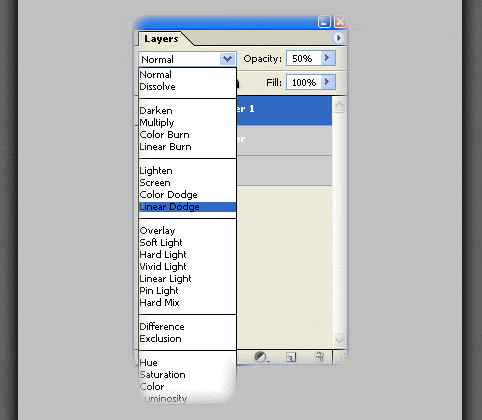Viewport: 482px width, 420px height.
Task: Choose Difference from the blend list
Action: pyautogui.click(x=162, y=327)
